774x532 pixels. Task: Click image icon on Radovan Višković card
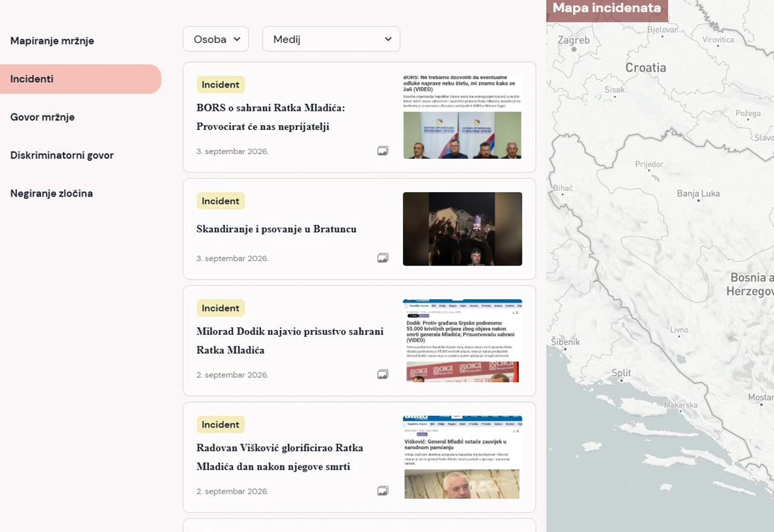(383, 491)
